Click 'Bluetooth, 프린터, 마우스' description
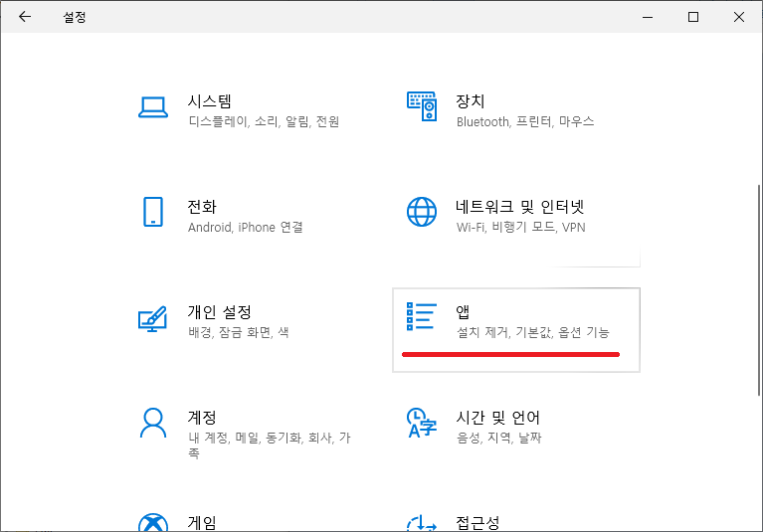Viewport: 763px width, 532px height. tap(525, 121)
